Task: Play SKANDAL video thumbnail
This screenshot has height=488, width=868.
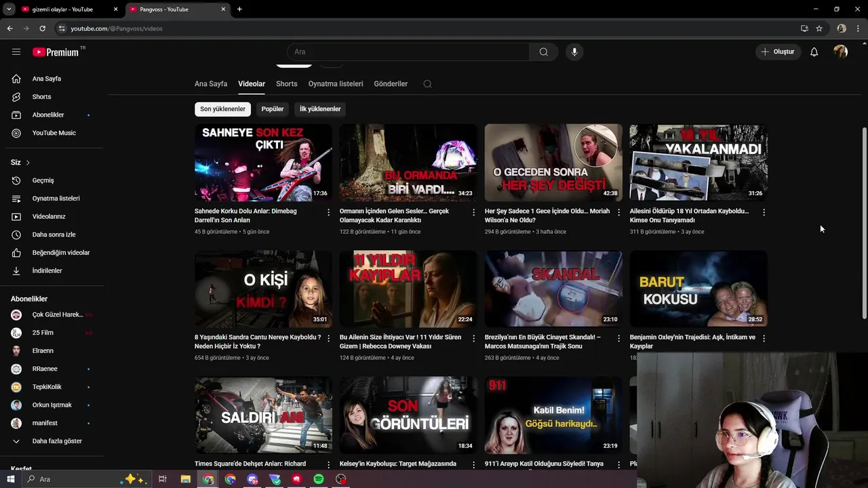Action: click(553, 289)
